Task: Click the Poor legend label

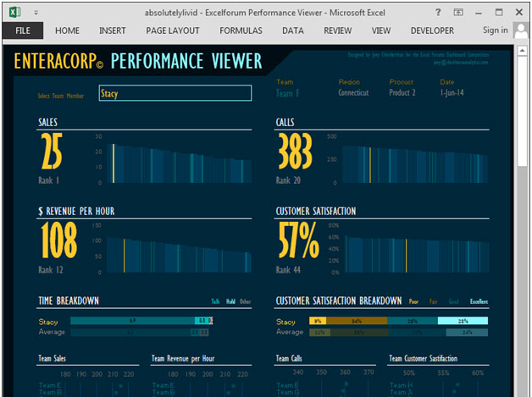Action: tap(413, 301)
